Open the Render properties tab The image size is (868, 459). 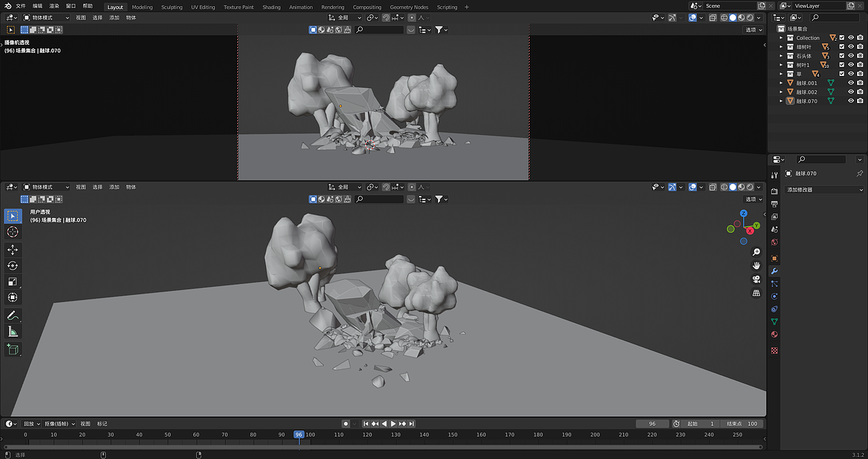pos(774,191)
